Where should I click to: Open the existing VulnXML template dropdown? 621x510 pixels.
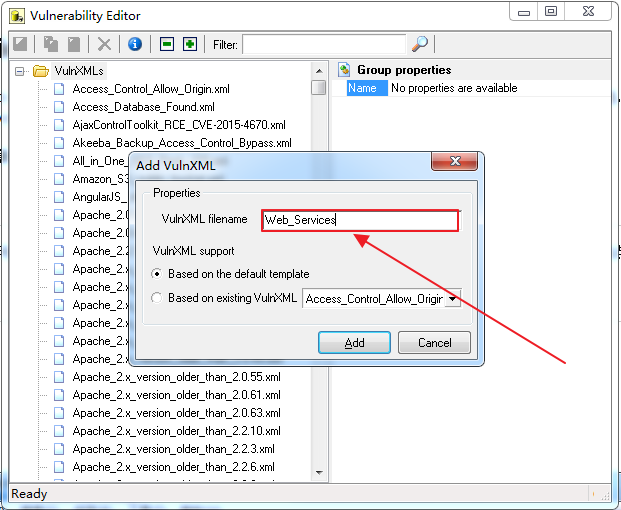coord(453,298)
